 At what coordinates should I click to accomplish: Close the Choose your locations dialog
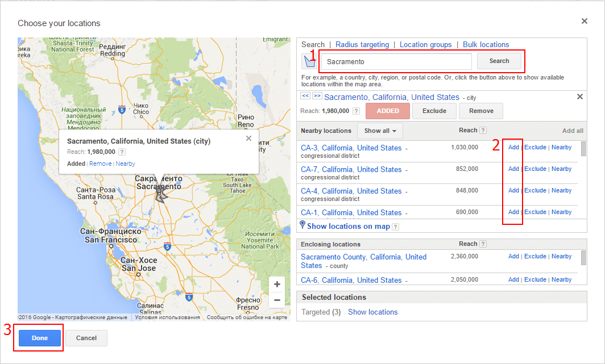[585, 21]
